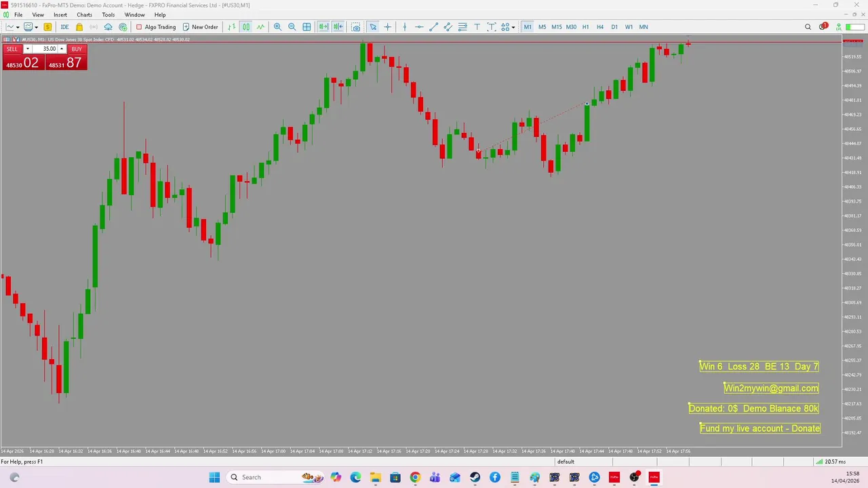This screenshot has height=488, width=868.
Task: Zoom out on the chart
Action: pyautogui.click(x=292, y=27)
